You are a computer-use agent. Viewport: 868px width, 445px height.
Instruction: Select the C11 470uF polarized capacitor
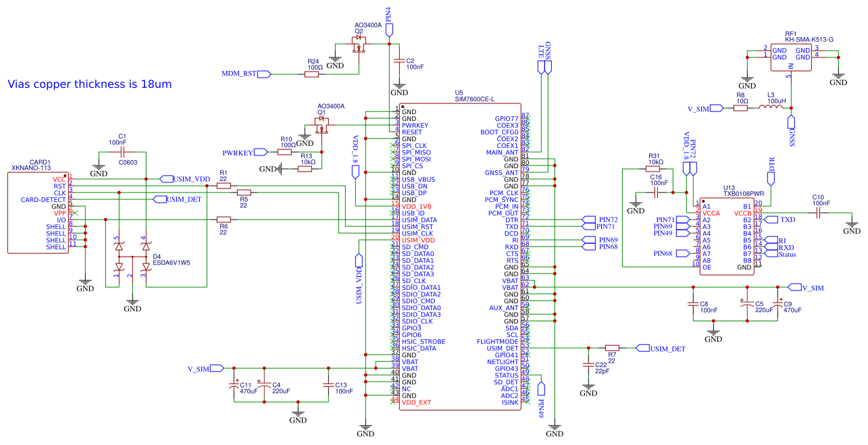[234, 385]
